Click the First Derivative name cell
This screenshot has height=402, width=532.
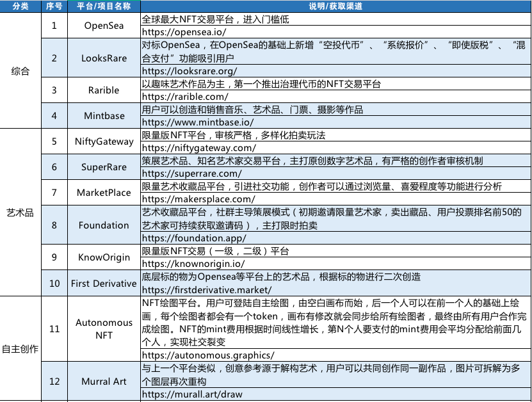point(104,284)
